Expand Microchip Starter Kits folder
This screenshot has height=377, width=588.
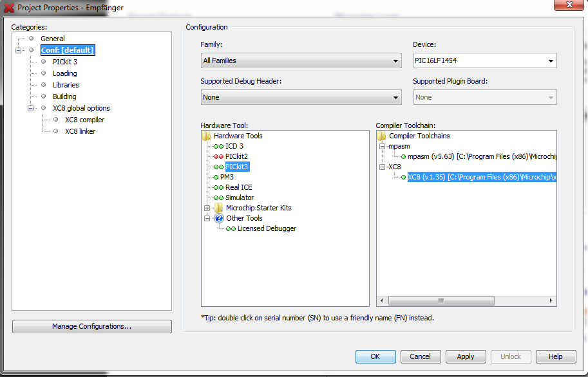click(207, 208)
